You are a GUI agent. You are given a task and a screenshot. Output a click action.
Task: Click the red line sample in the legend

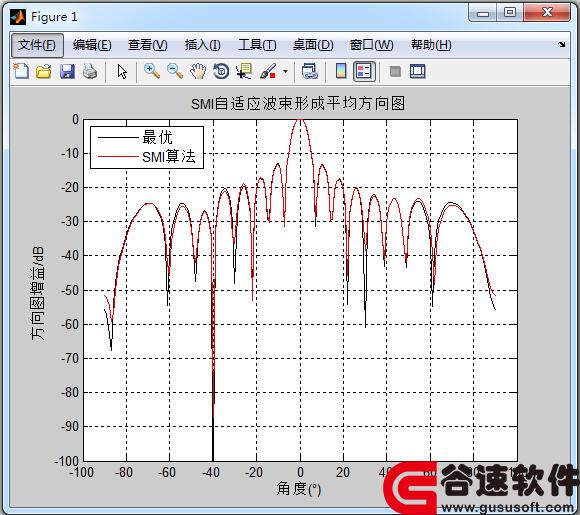click(x=118, y=157)
